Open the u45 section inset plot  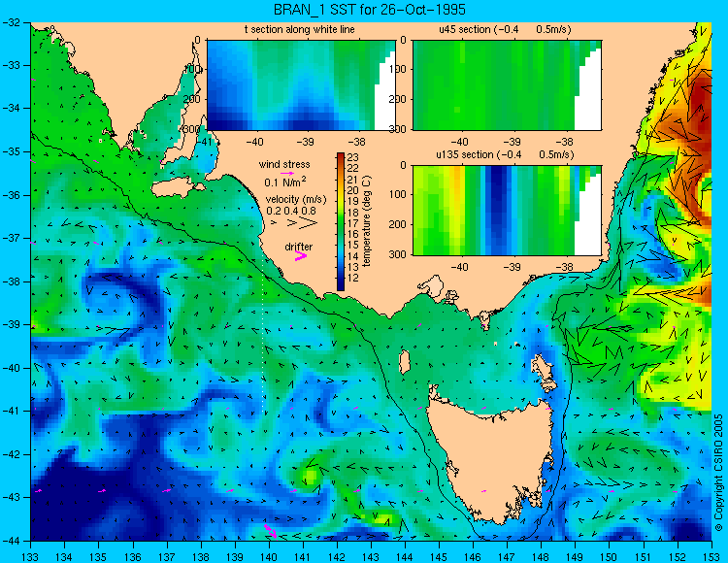[507, 85]
